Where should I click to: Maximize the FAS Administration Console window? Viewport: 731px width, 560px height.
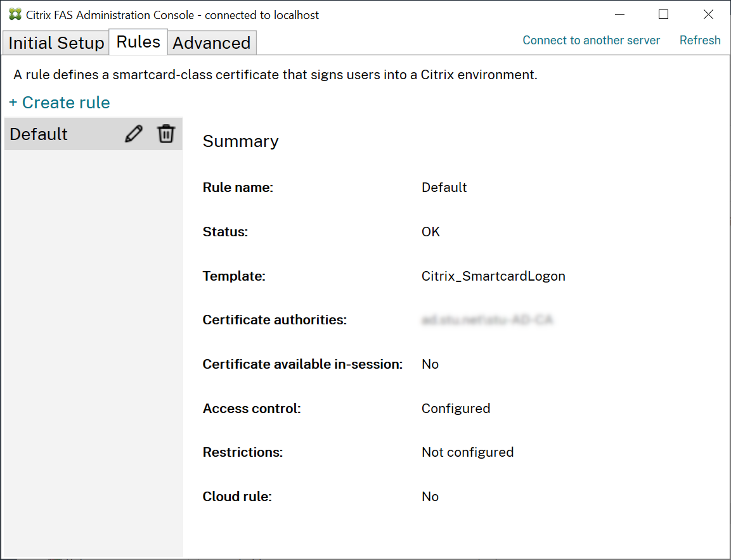(663, 15)
